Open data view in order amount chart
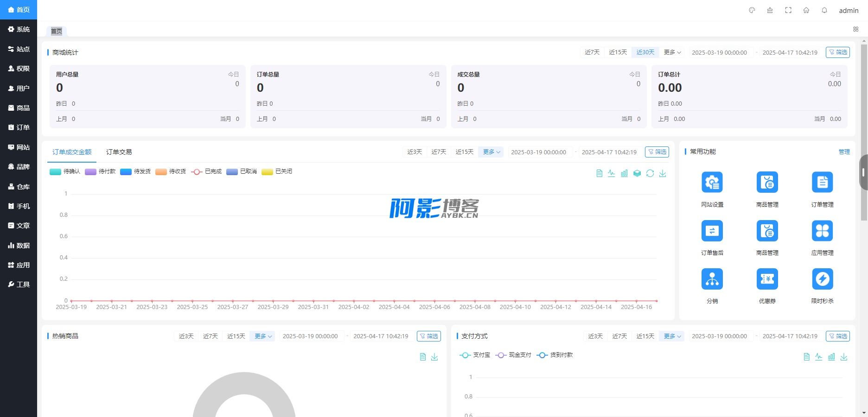868x417 pixels. (x=599, y=173)
